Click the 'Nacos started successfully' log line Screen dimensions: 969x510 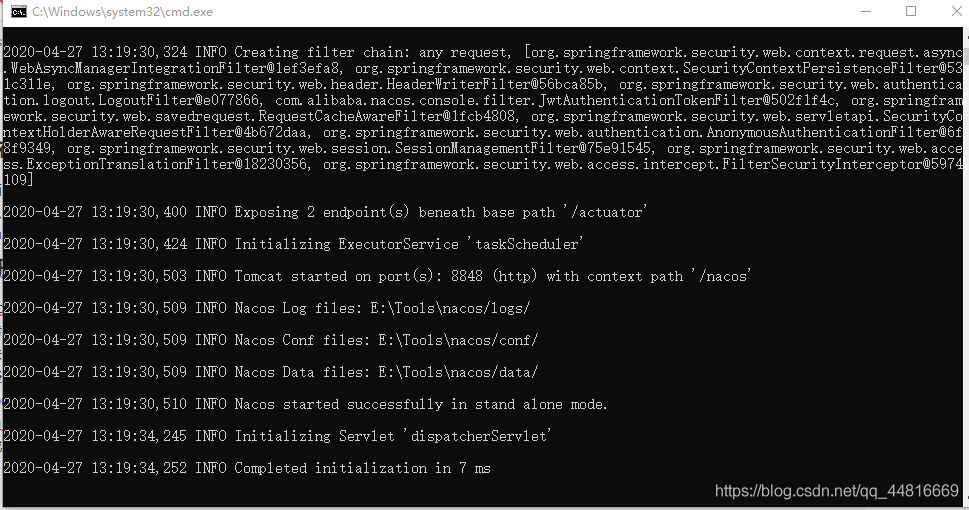coord(305,404)
